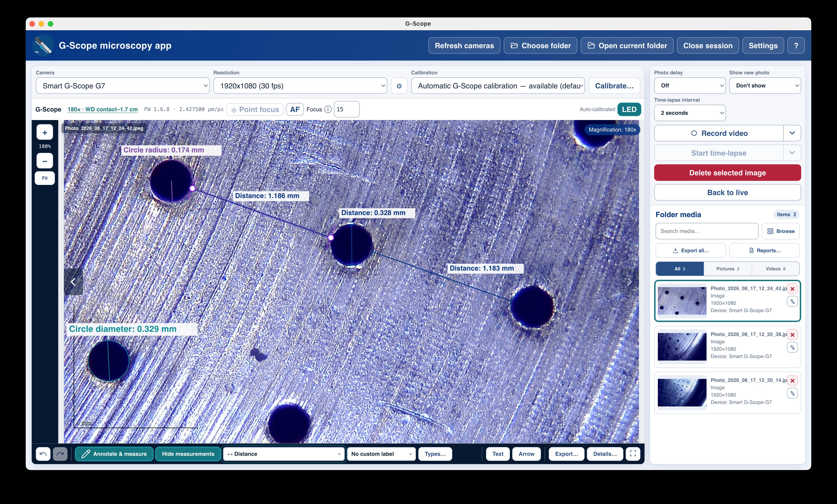Open the image Details… panel
837x504 pixels.
(605, 454)
